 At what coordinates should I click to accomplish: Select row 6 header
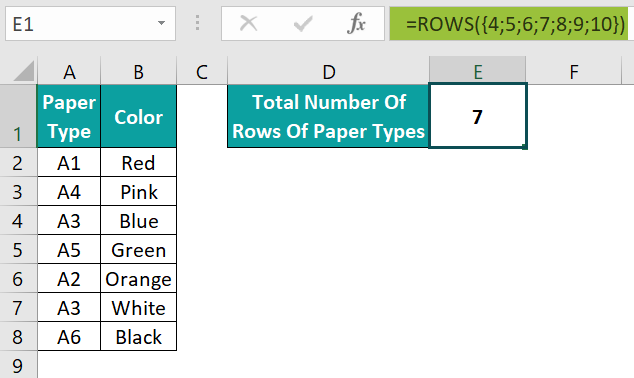tap(18, 279)
